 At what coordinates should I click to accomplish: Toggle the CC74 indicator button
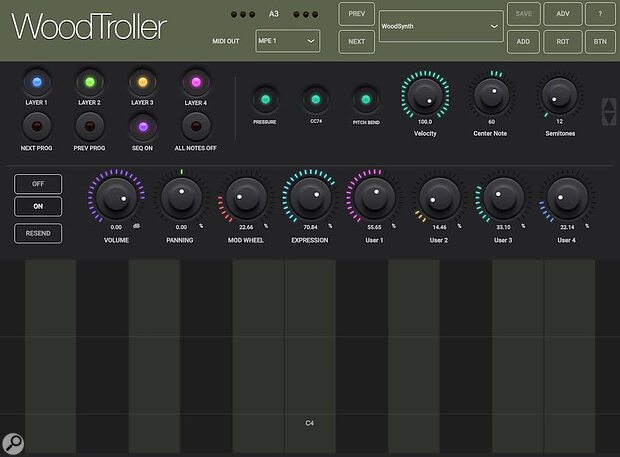coord(316,100)
